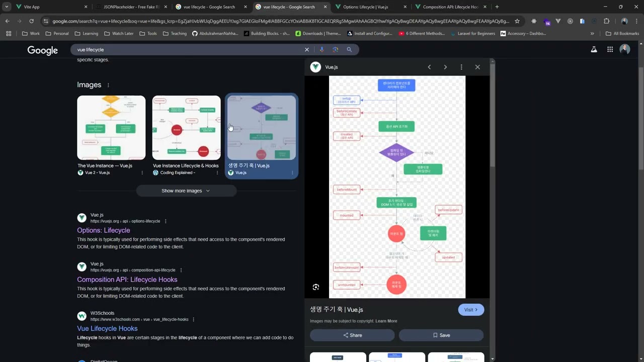Search inside image with lens icon
644x362 pixels.
[316, 287]
